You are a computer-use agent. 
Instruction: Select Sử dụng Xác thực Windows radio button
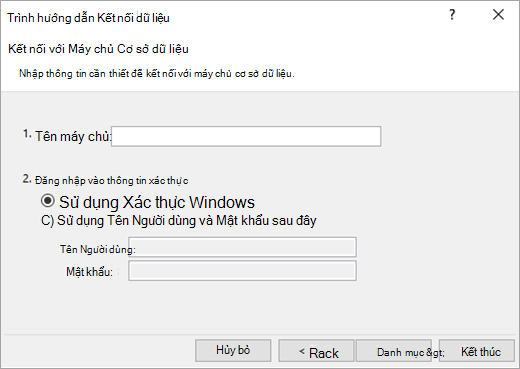pos(48,201)
